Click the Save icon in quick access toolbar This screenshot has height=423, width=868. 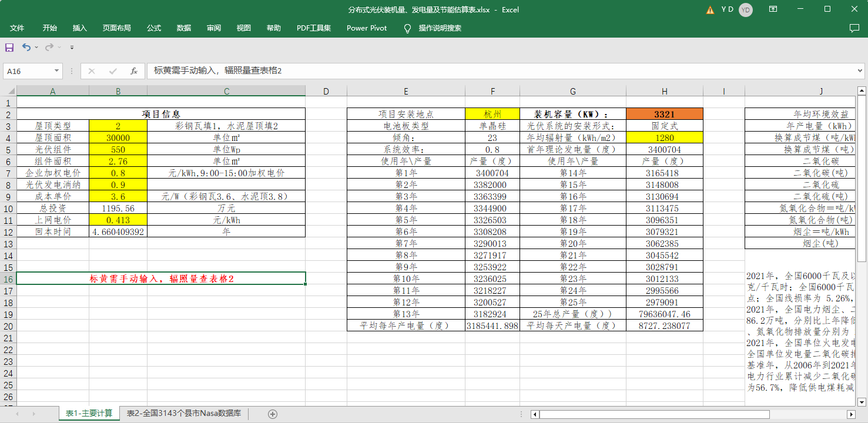coord(9,47)
